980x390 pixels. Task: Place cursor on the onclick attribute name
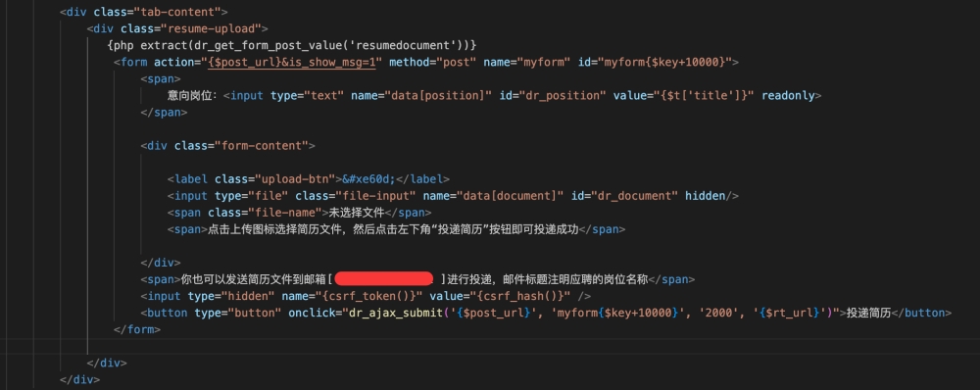(x=312, y=314)
